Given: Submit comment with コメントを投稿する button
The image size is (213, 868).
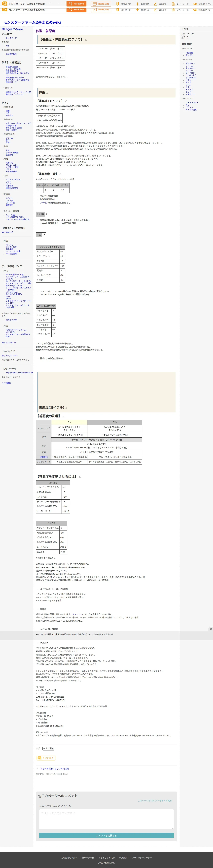Looking at the screenshot, I should click(106, 836).
